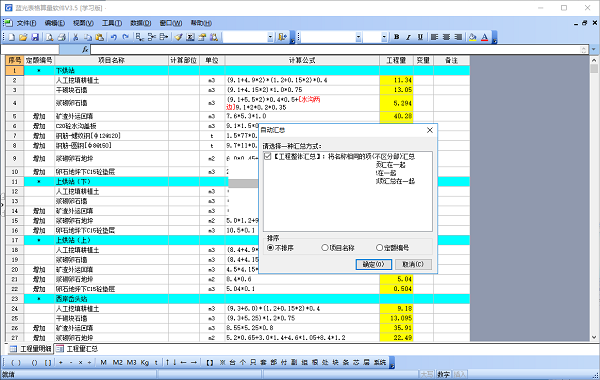Open the font size dropdown
Screen dimensions: 600x380
coord(384,37)
